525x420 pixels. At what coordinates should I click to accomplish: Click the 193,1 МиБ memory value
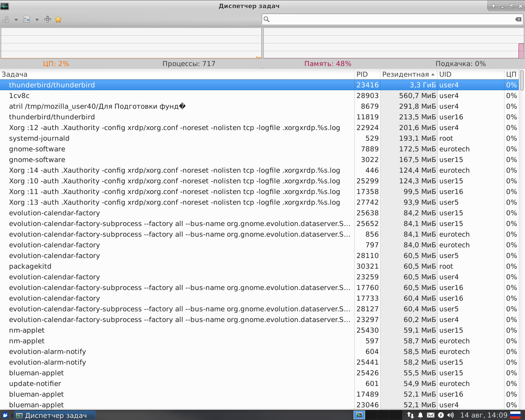point(417,138)
